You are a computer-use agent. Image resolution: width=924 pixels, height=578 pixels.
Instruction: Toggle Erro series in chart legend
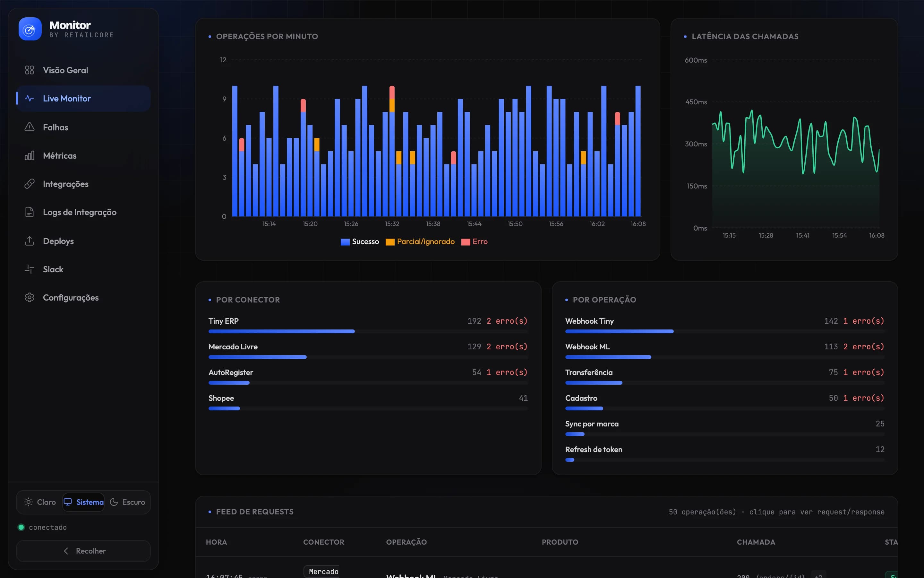474,241
